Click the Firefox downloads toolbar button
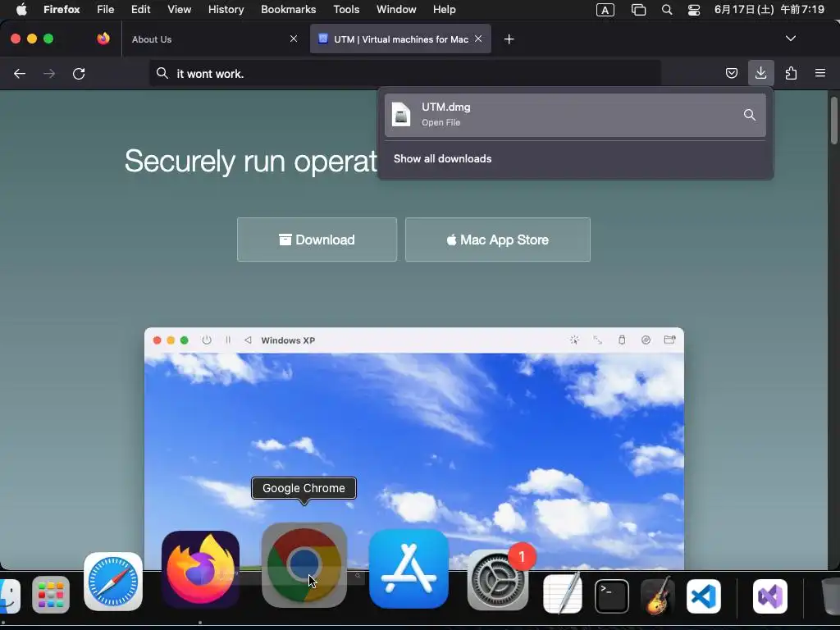This screenshot has width=840, height=630. [760, 73]
